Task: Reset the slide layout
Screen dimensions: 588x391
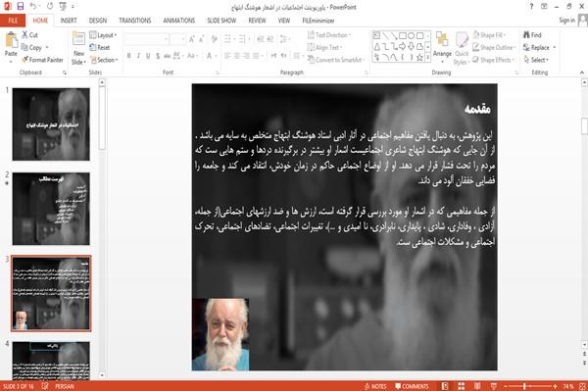Action: (100, 47)
